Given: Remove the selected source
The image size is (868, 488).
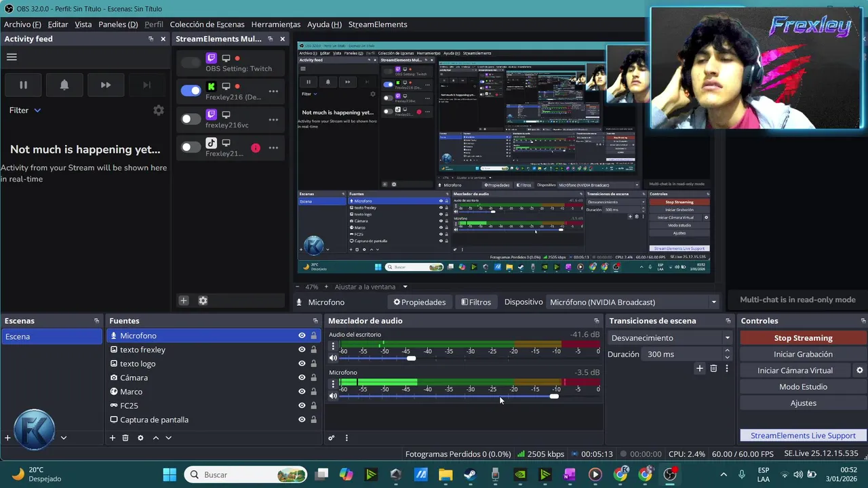Looking at the screenshot, I should pos(125,438).
